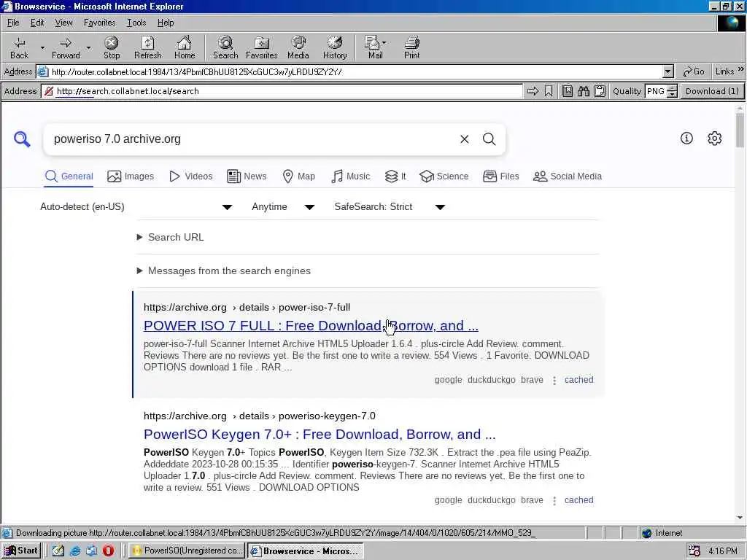Open the IE Search pane
This screenshot has width=747, height=560.
point(225,47)
